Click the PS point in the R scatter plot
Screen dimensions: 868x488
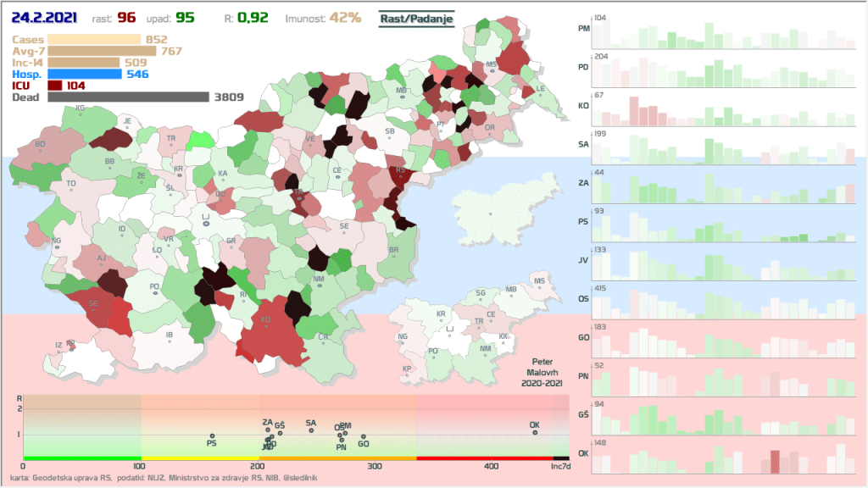click(x=212, y=435)
